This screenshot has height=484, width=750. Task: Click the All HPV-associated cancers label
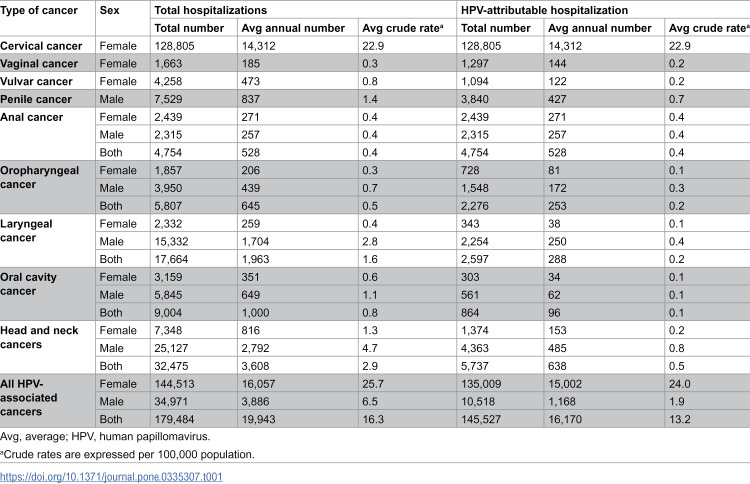[29, 398]
